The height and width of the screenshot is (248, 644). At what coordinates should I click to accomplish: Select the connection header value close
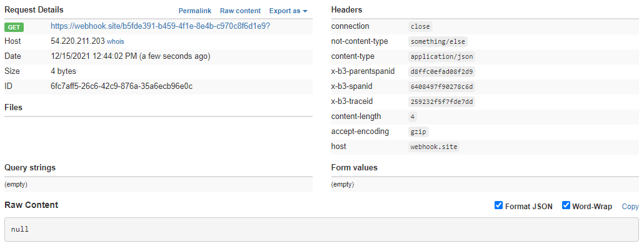click(x=420, y=27)
